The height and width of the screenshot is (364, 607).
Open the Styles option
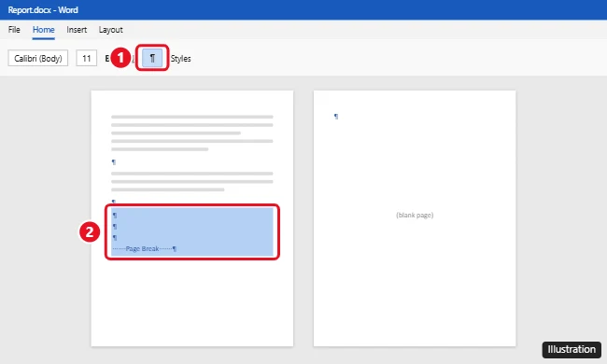pyautogui.click(x=181, y=59)
